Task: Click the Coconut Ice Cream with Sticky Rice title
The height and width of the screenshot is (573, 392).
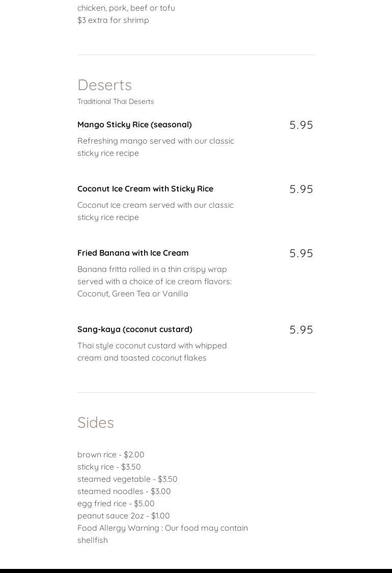Action: coord(145,188)
